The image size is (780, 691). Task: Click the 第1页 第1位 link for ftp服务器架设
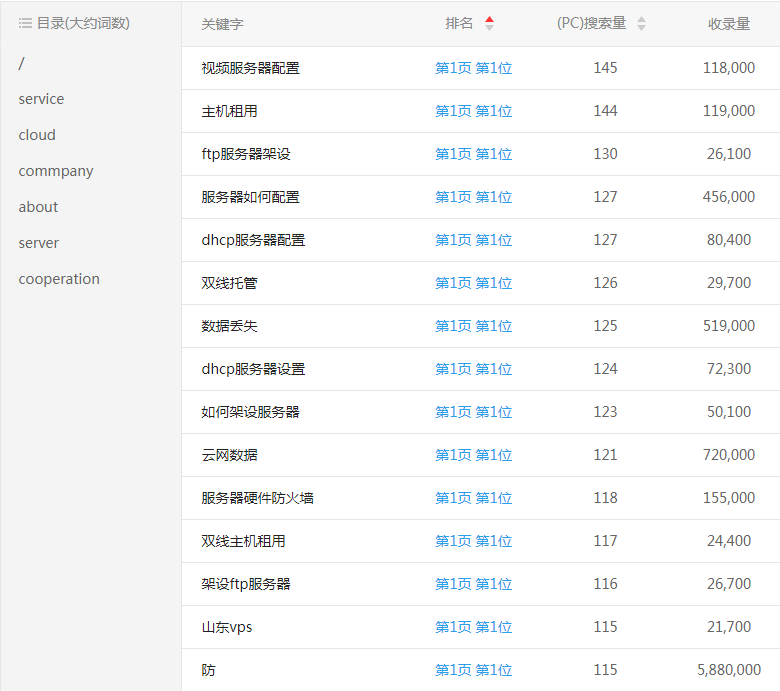473,154
